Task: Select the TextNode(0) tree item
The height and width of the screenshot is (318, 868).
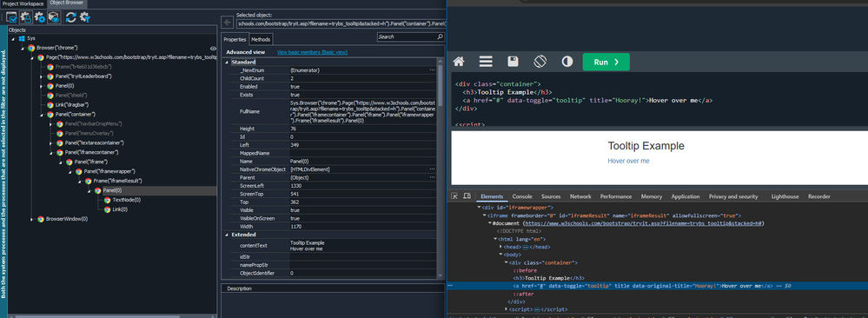Action: pyautogui.click(x=127, y=200)
